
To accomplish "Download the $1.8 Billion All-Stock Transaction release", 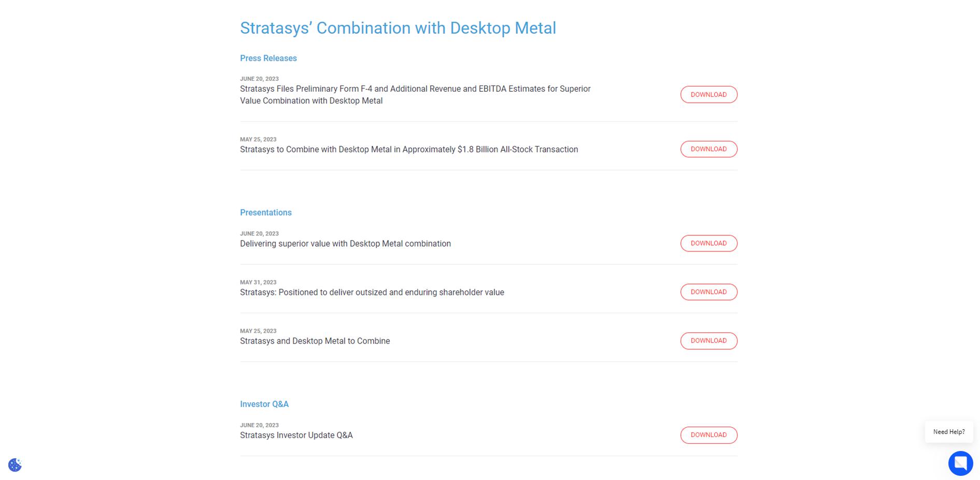I will coord(708,149).
